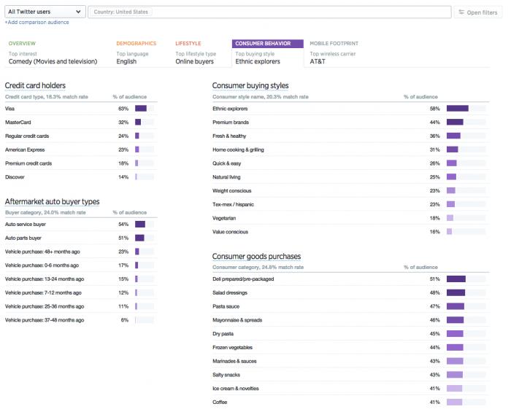Select the Consumer Behavior tab
This screenshot has height=420, width=511.
pos(267,44)
